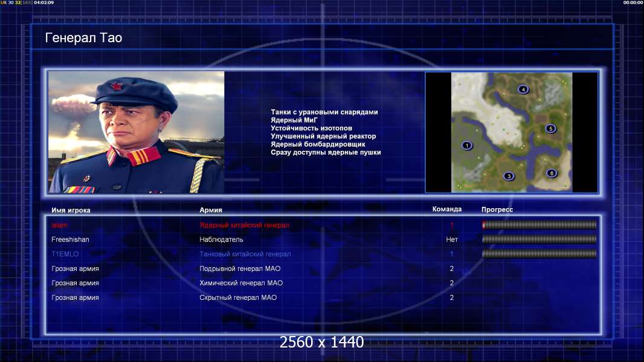The image size is (644, 362).
Task: Click 'Ядерный бомбардировщик' line
Action: pyautogui.click(x=318, y=144)
